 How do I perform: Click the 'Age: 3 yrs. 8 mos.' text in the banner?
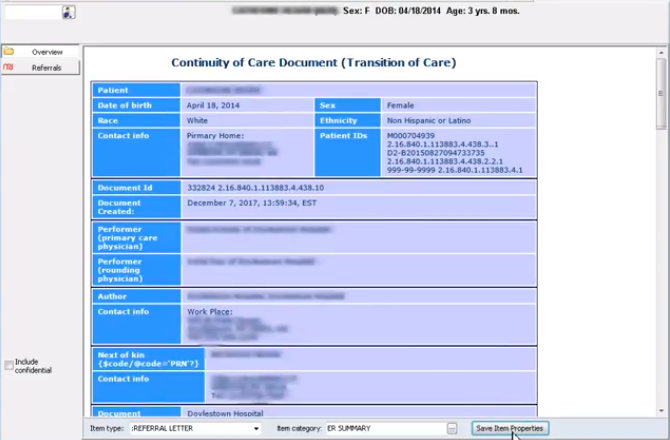(x=483, y=11)
